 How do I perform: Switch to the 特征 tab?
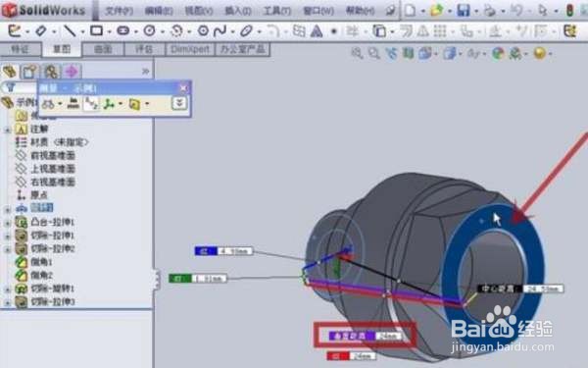point(21,49)
